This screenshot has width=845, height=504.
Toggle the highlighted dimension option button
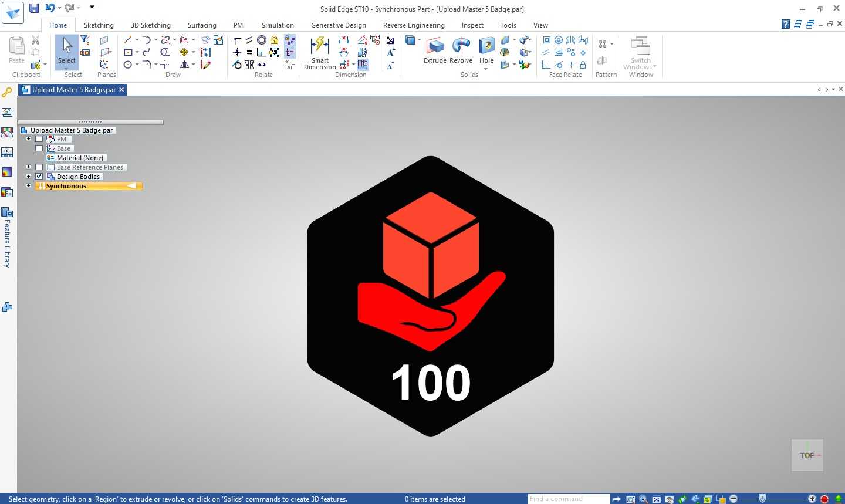coord(363,65)
